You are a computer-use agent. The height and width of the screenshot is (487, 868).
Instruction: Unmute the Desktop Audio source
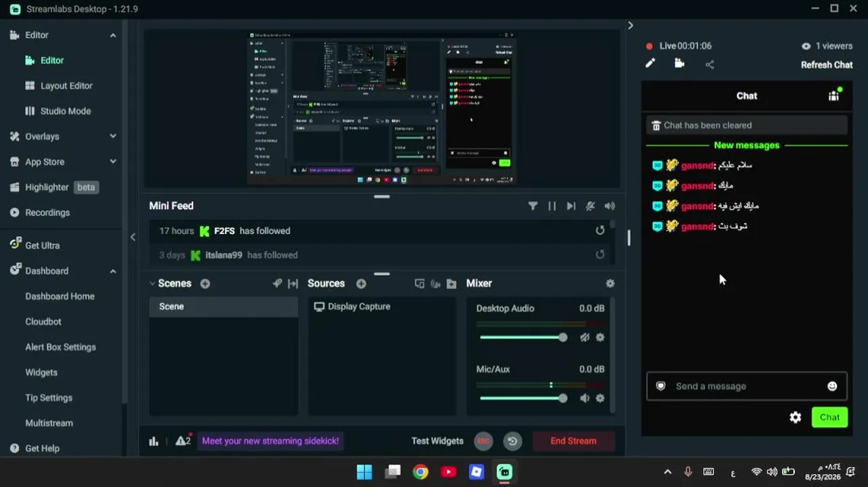[x=585, y=338]
